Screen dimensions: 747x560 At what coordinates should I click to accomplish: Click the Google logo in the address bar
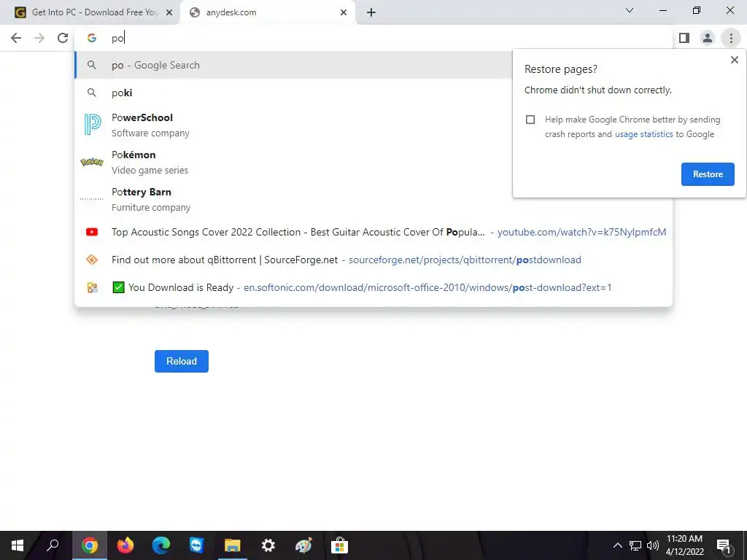pos(91,38)
